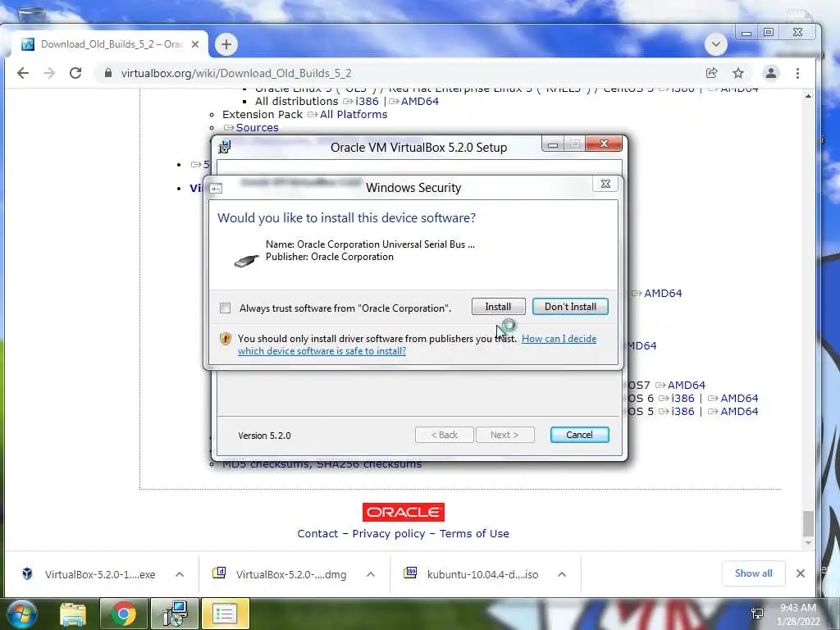Click the browser forward arrow

49,73
